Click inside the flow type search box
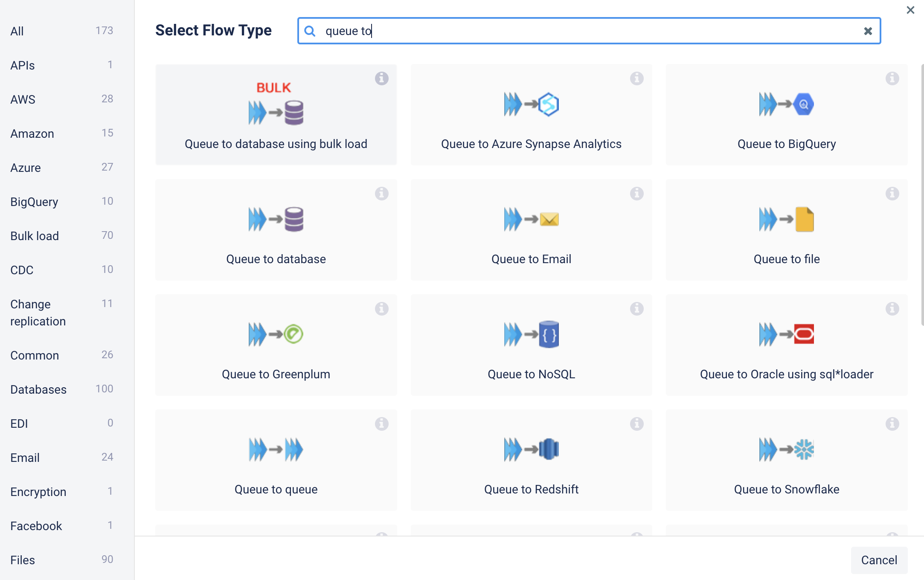924x580 pixels. 589,31
